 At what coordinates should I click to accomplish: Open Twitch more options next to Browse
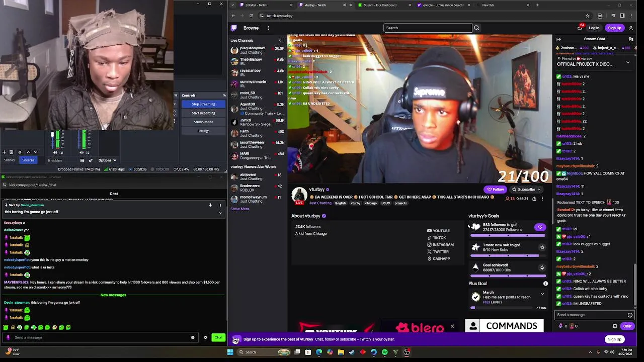pos(268,28)
